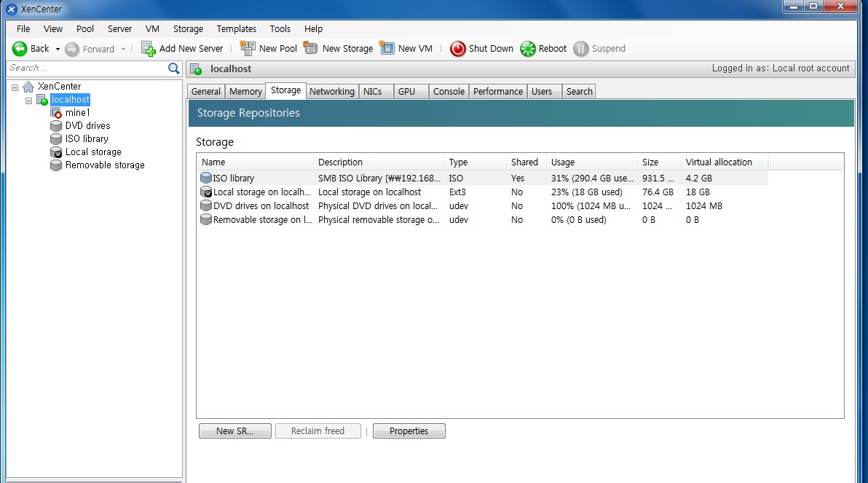Switch to the Networking tab

coord(331,91)
